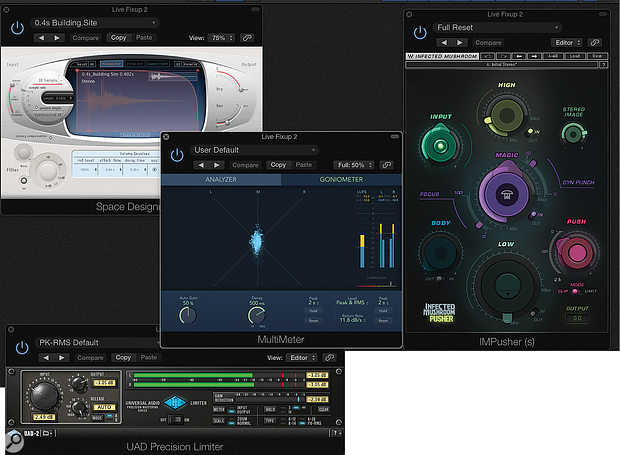Viewport: 620px width, 455px height.
Task: Open the 0.4s Building Site preset menu
Action: point(95,23)
